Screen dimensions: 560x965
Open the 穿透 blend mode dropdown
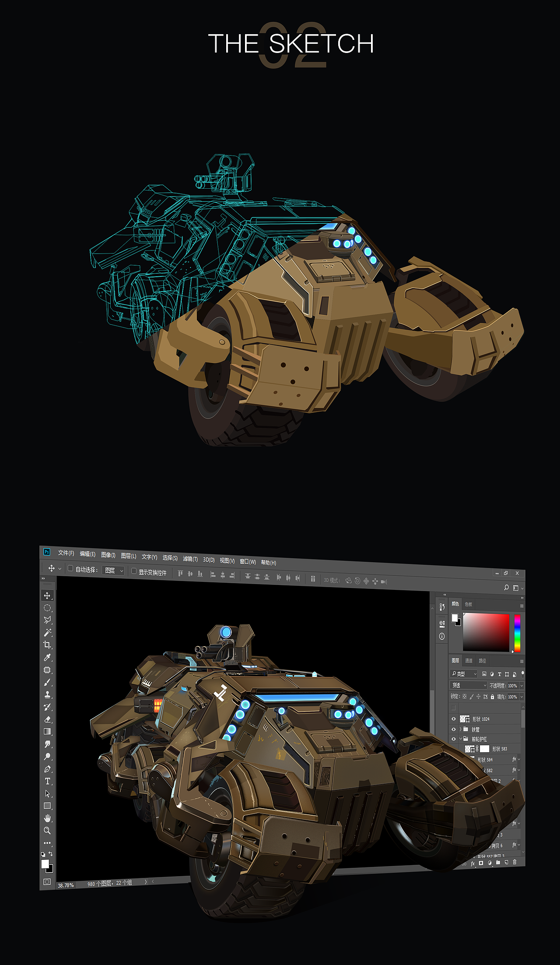pos(469,685)
